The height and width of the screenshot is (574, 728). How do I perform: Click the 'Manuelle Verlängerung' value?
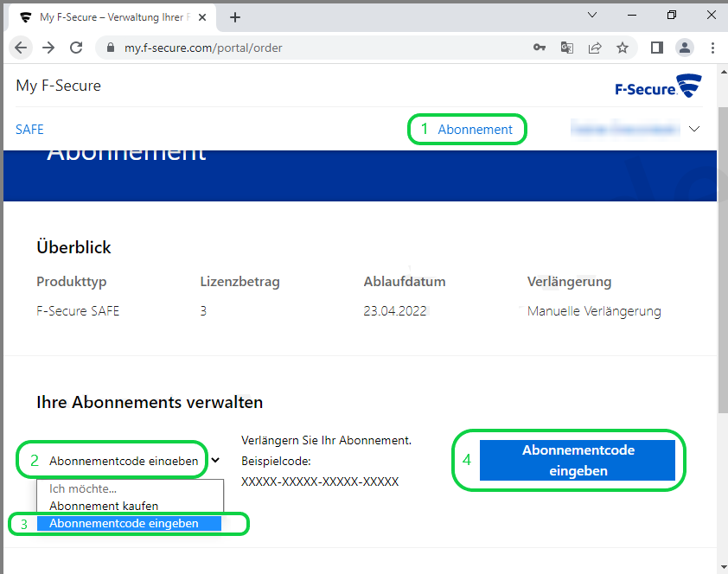pos(594,311)
